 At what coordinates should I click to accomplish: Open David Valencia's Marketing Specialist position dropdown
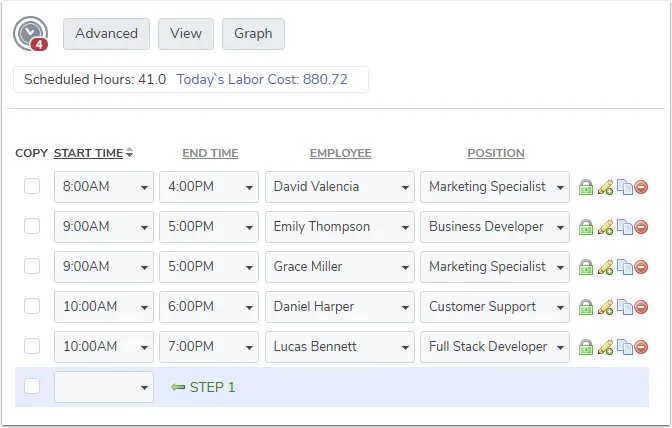pos(495,187)
